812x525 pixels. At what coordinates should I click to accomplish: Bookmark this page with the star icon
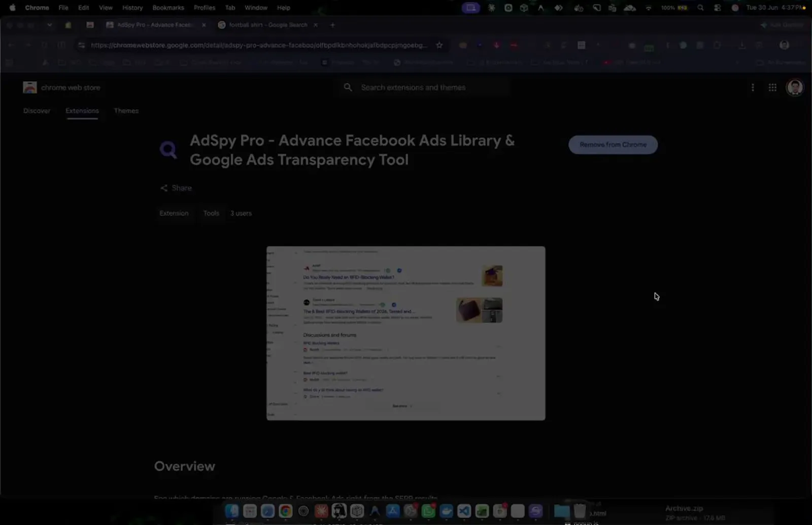pyautogui.click(x=439, y=45)
